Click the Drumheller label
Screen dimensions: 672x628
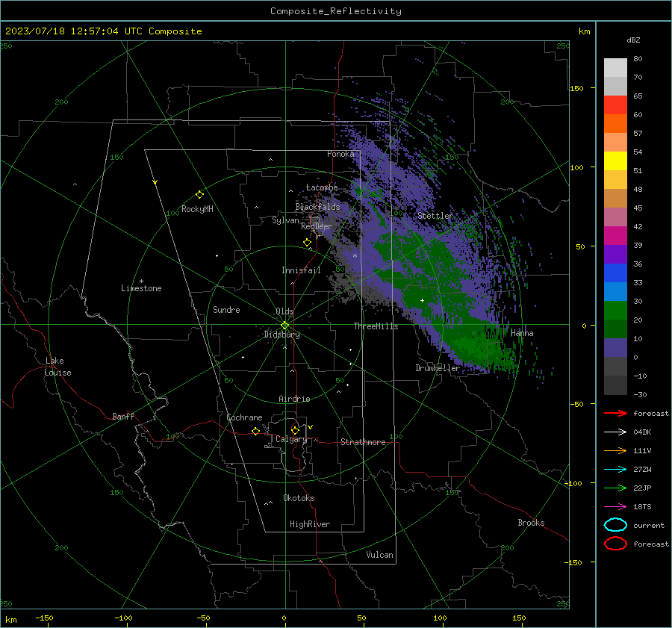pos(438,368)
